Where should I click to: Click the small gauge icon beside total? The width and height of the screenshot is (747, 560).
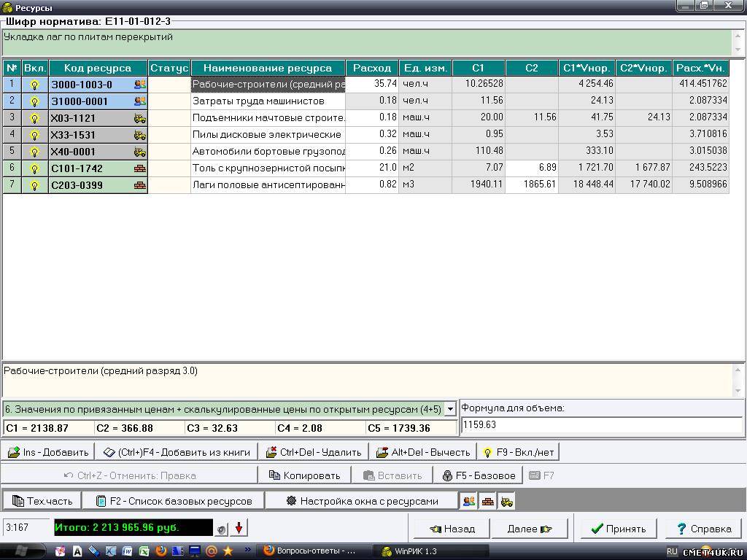click(x=222, y=529)
